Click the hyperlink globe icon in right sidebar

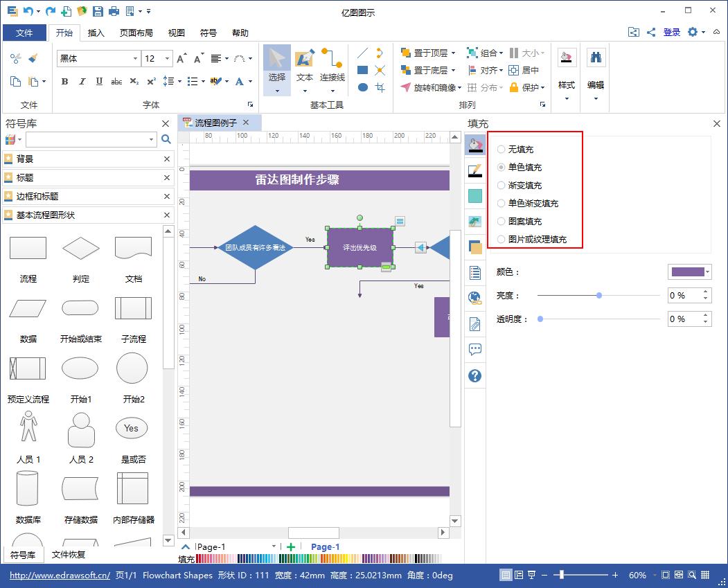click(474, 297)
